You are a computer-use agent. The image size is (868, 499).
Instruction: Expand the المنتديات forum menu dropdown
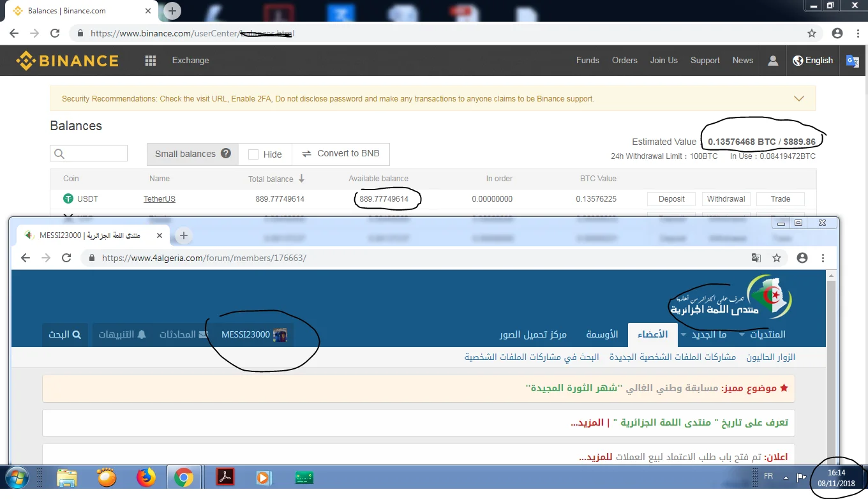tap(742, 334)
